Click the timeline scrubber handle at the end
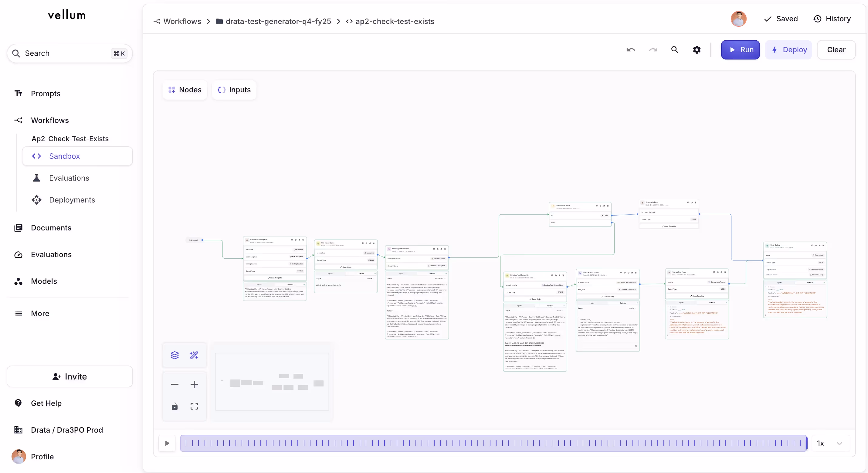The height and width of the screenshot is (473, 868). (x=806, y=443)
